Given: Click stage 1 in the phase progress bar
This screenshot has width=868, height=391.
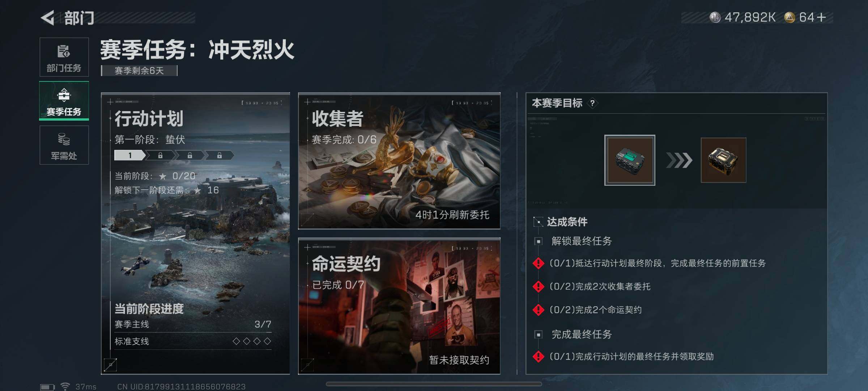Looking at the screenshot, I should tap(130, 155).
